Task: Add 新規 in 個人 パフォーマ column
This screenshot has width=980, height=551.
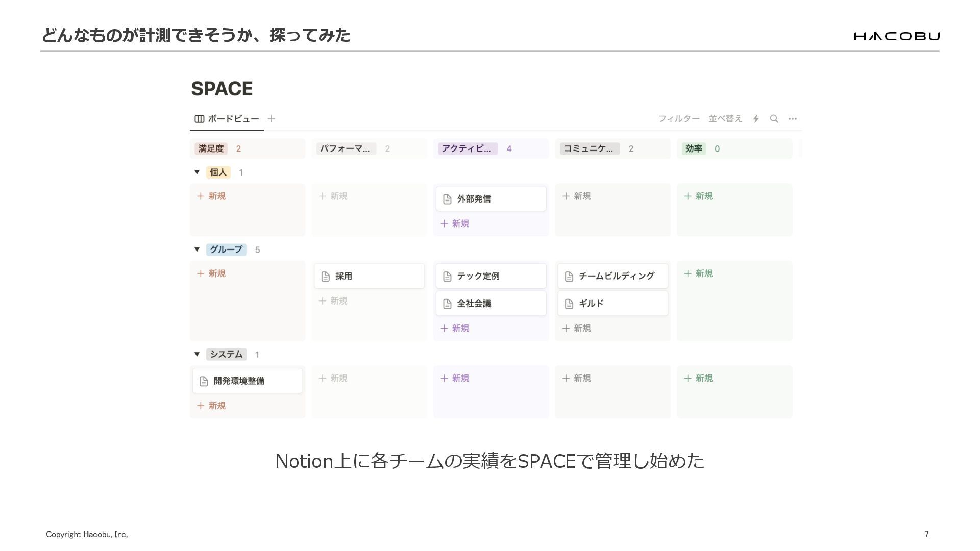Action: (333, 196)
